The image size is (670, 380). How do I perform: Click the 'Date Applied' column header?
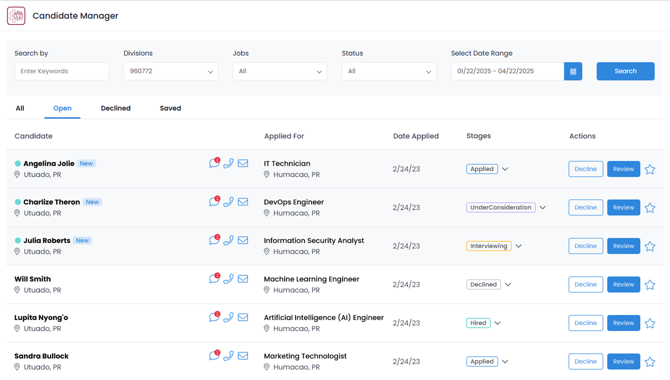coord(416,136)
